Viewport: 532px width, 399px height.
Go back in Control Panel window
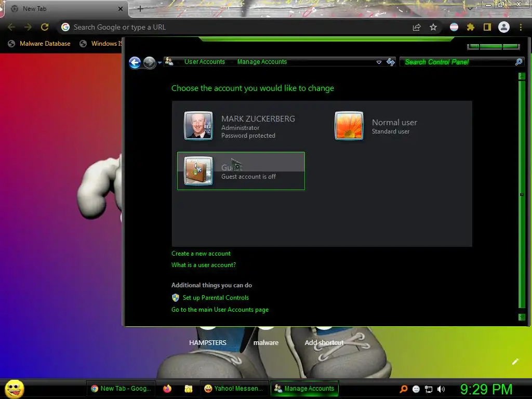[135, 62]
